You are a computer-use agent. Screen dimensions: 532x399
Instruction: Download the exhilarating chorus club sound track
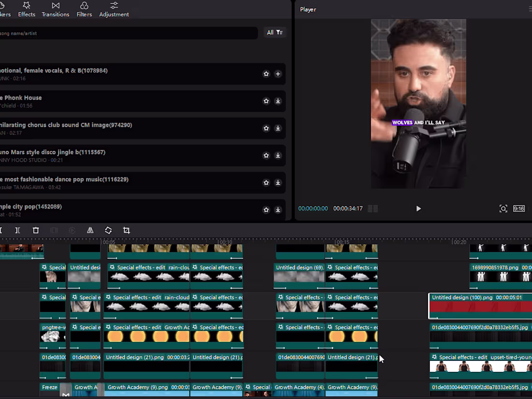point(278,128)
